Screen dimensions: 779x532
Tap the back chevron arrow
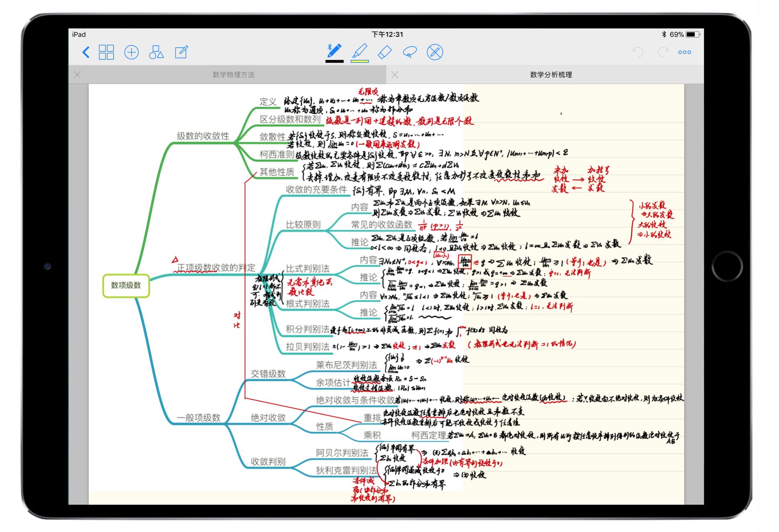[x=86, y=52]
